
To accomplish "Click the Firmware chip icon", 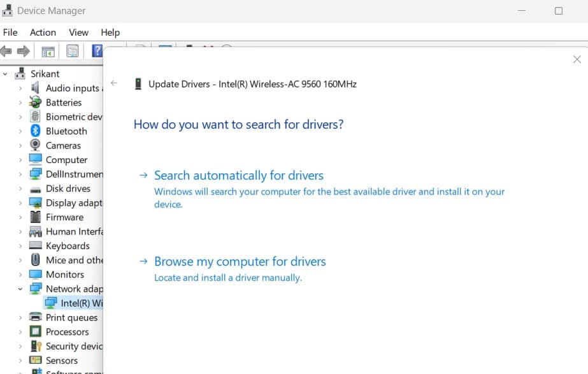I will [35, 217].
